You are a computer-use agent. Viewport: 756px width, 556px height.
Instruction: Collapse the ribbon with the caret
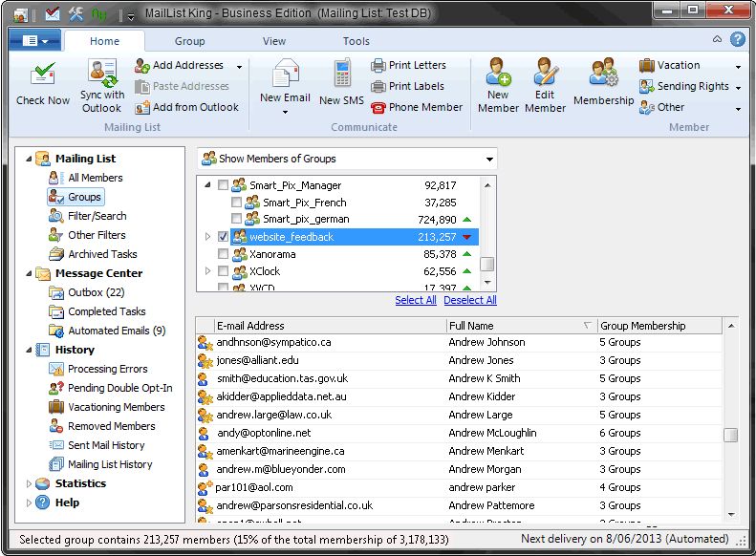[718, 39]
